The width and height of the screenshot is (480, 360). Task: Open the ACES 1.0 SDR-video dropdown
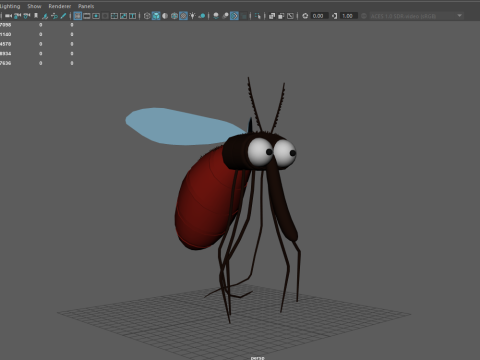(416, 16)
